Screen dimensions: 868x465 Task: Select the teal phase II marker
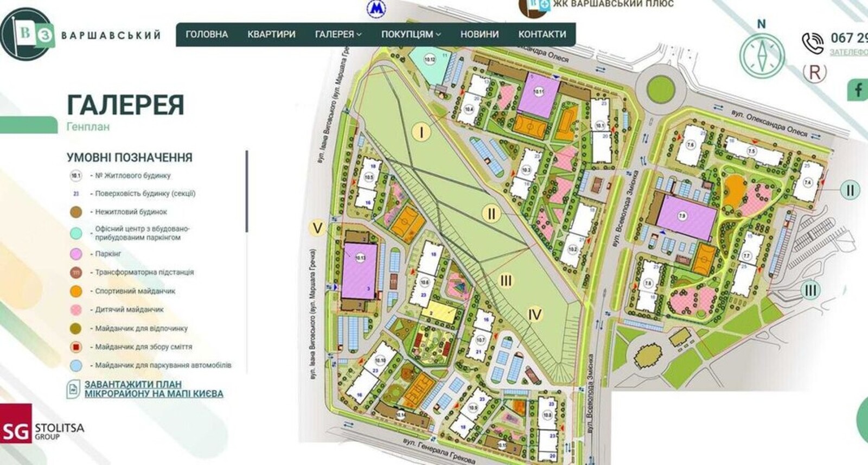pos(850,190)
